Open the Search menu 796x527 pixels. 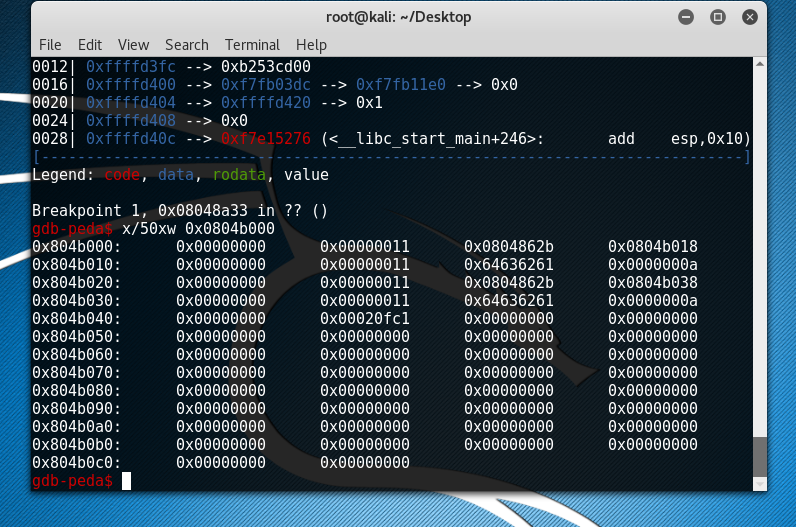point(187,45)
